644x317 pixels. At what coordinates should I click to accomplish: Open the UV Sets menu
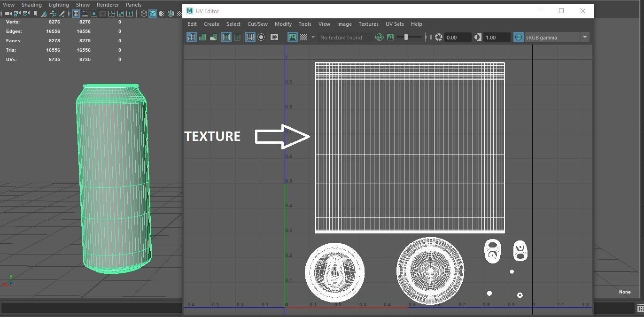click(395, 24)
